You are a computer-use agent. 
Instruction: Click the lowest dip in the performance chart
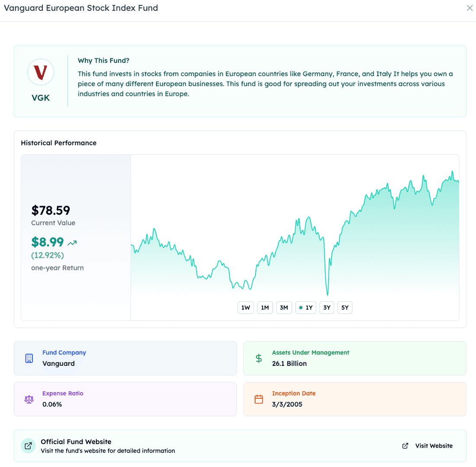tap(328, 294)
